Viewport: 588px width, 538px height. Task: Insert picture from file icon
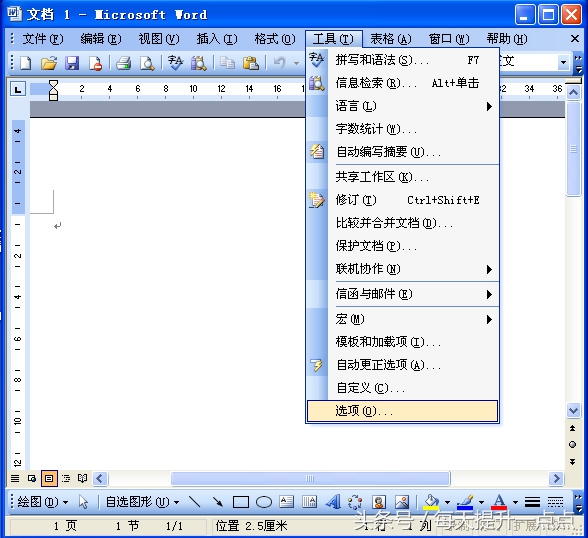coord(402,502)
